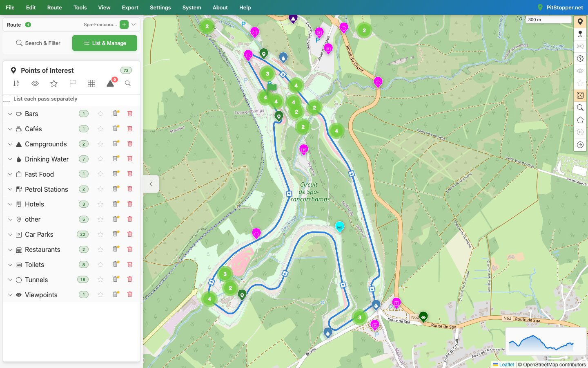This screenshot has width=588, height=368.
Task: Toggle favorite star for Drinking Water
Action: (100, 159)
